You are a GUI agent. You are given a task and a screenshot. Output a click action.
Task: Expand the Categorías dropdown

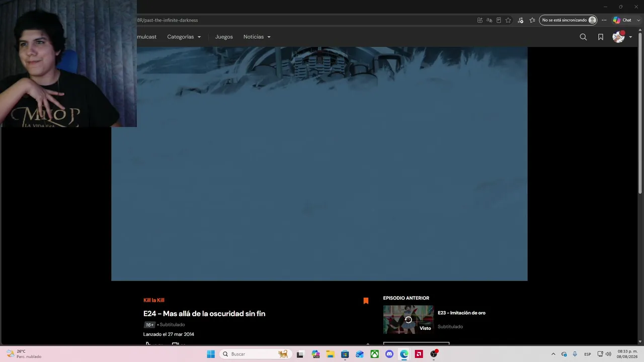click(x=184, y=37)
